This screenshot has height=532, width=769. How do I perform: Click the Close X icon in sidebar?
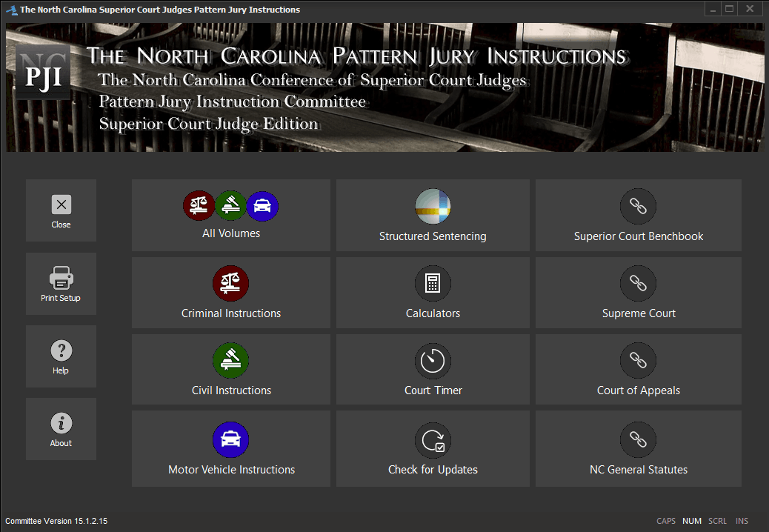coord(61,205)
